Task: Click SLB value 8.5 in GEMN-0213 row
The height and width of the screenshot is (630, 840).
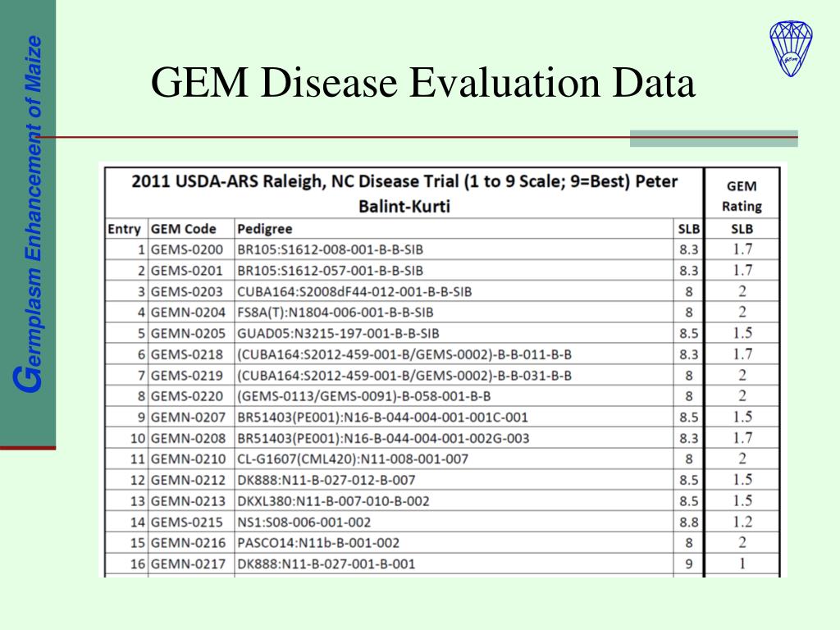Action: tap(689, 501)
